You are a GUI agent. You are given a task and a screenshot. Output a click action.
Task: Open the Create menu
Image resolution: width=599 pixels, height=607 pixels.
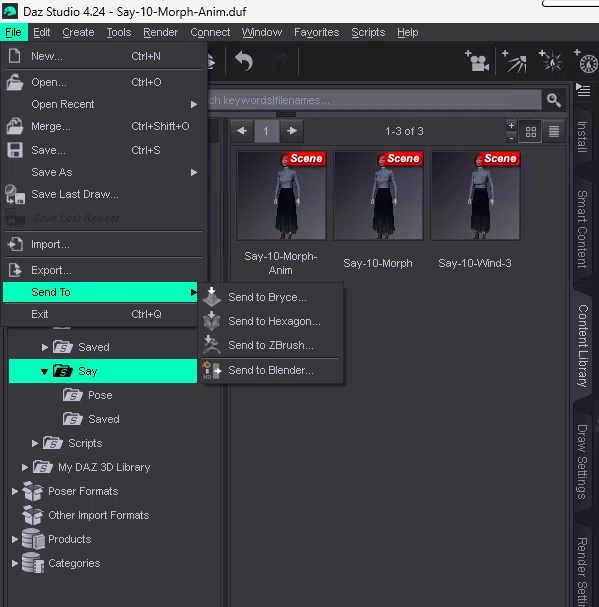(78, 32)
